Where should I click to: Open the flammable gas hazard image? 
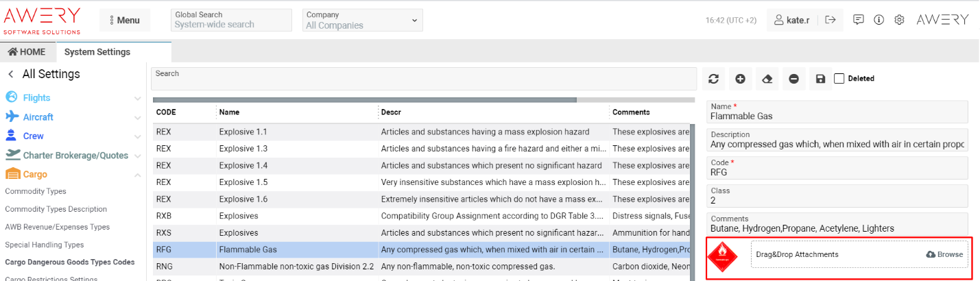click(724, 256)
